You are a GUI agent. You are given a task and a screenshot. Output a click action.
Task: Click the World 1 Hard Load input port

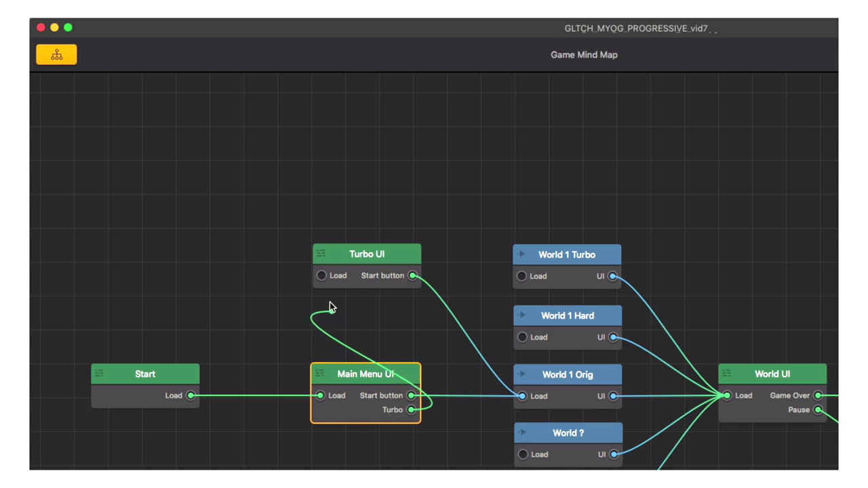522,337
